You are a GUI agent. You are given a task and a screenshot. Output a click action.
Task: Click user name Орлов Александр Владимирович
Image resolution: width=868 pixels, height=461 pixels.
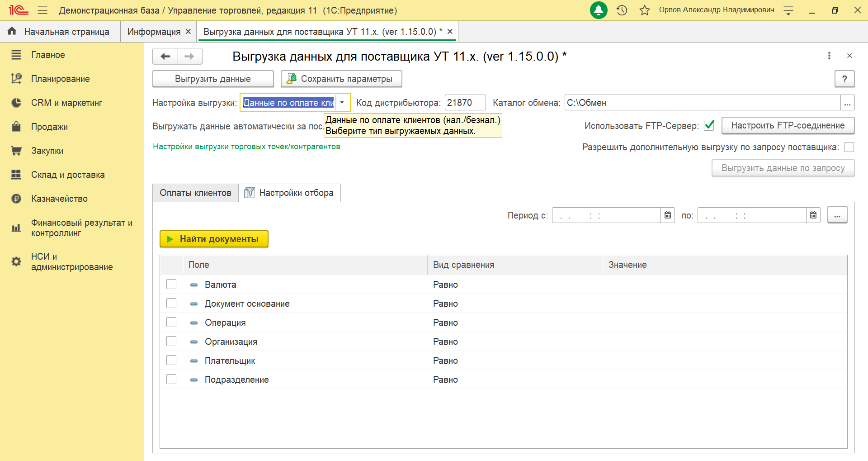click(717, 10)
